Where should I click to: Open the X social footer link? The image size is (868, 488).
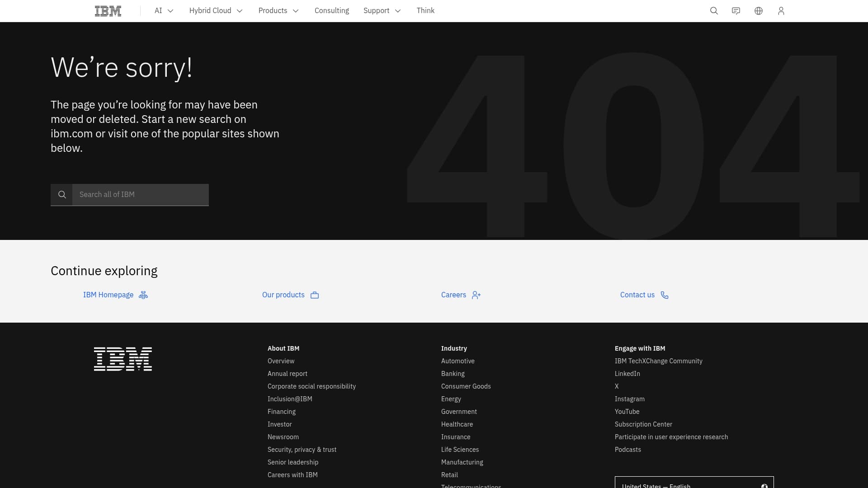[x=617, y=386]
